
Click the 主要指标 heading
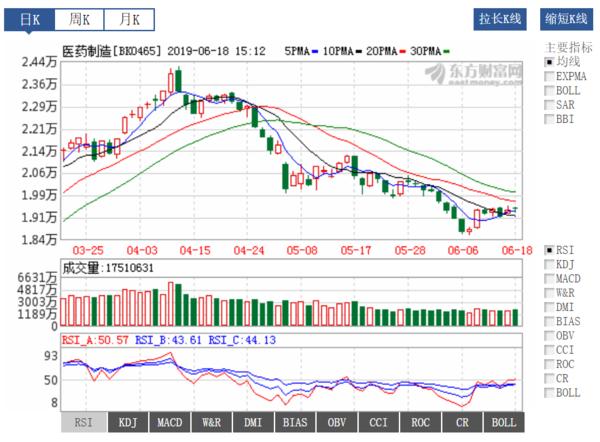coord(569,48)
